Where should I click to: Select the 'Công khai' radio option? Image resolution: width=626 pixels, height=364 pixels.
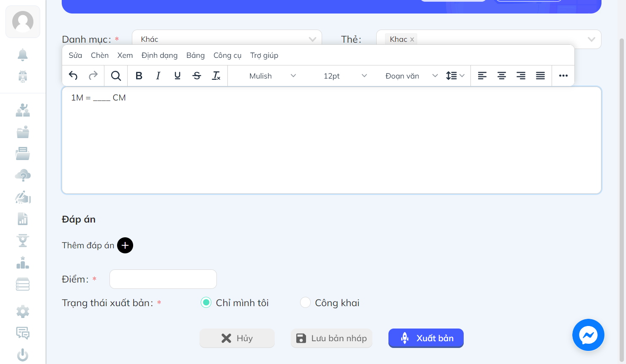pyautogui.click(x=305, y=303)
